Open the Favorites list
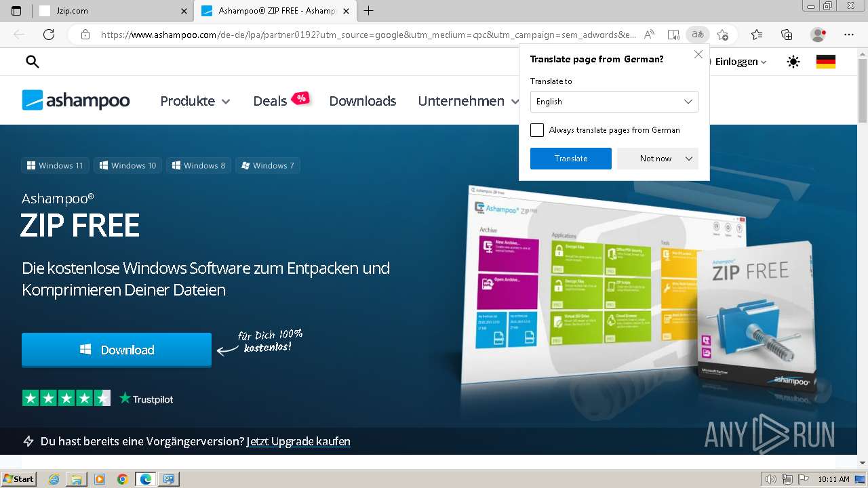 pyautogui.click(x=757, y=35)
